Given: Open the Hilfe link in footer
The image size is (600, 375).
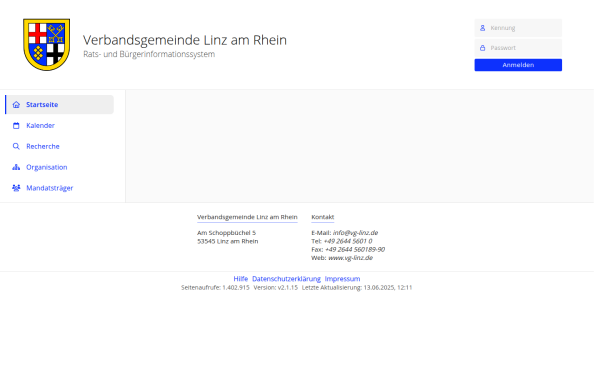Looking at the screenshot, I should click(241, 279).
